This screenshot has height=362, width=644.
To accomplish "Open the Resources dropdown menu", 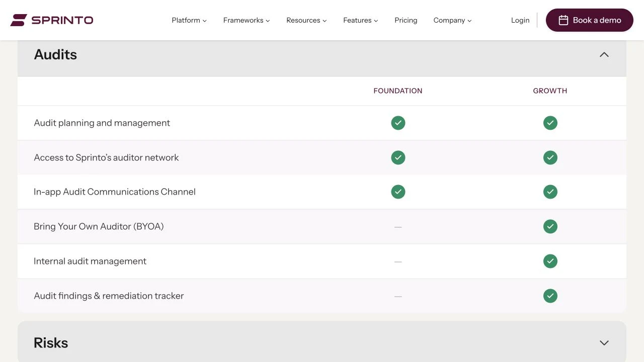I will [x=306, y=20].
